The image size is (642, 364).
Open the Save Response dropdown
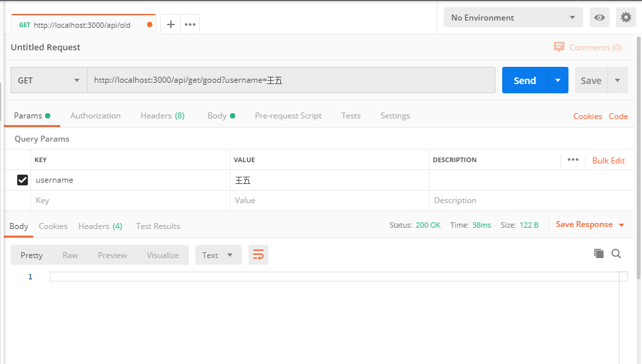(x=590, y=224)
